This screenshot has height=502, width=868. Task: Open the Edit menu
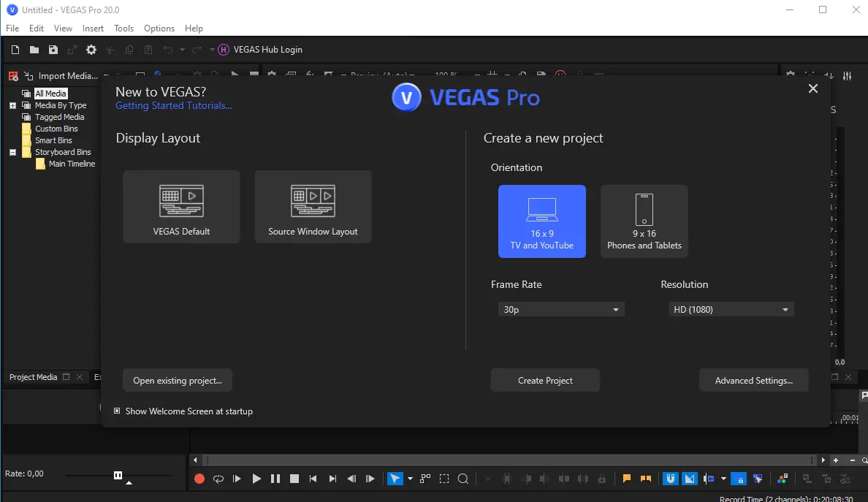click(37, 28)
